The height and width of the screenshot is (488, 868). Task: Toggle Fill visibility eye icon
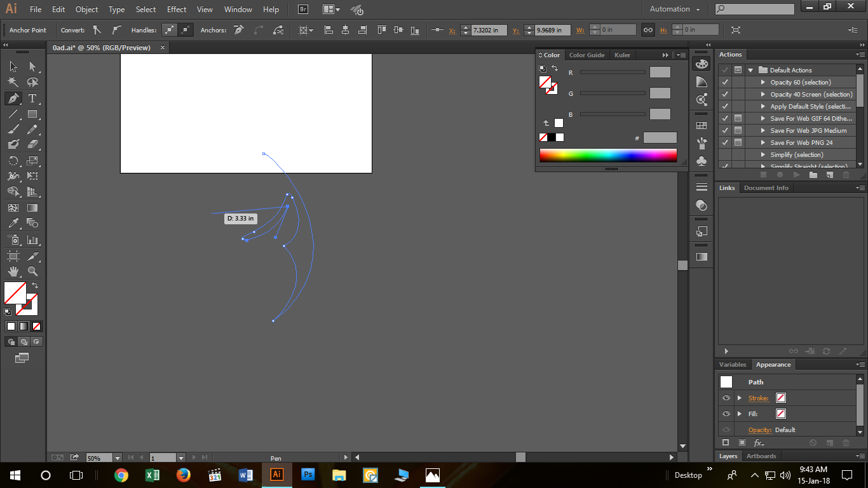click(726, 414)
